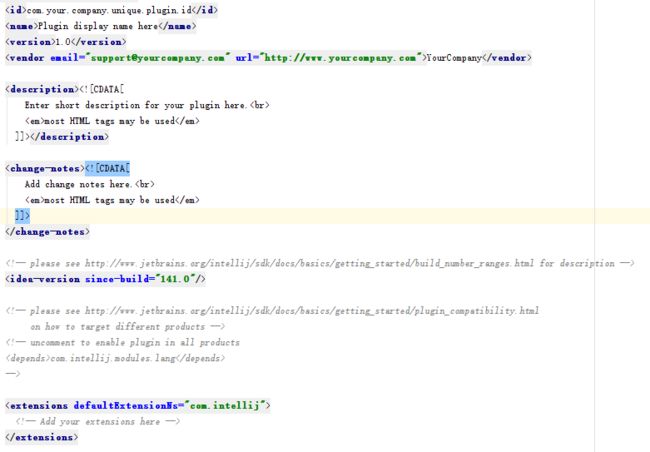This screenshot has height=452, width=650.
Task: Click the plugin_compatibility.html comment URL
Action: coord(312,311)
